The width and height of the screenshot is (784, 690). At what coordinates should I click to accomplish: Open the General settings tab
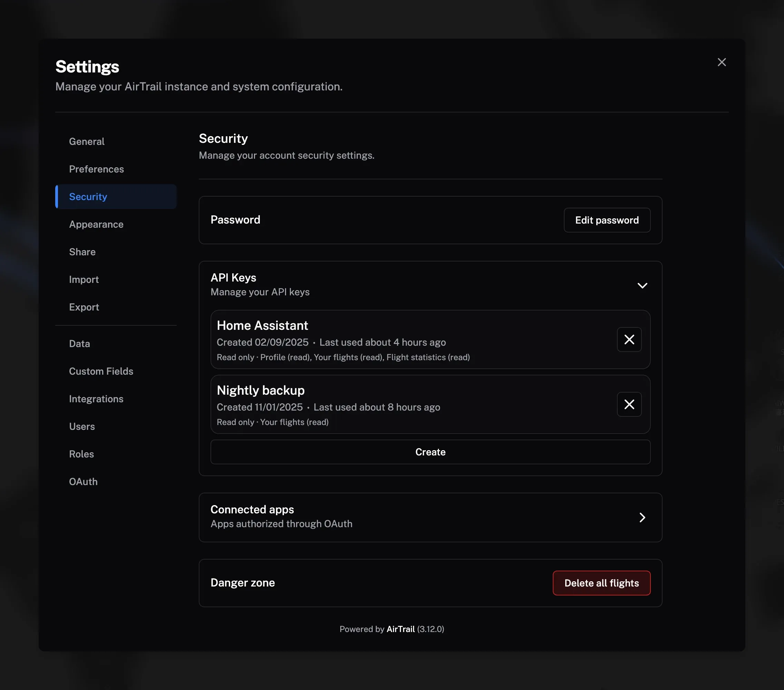click(x=116, y=141)
